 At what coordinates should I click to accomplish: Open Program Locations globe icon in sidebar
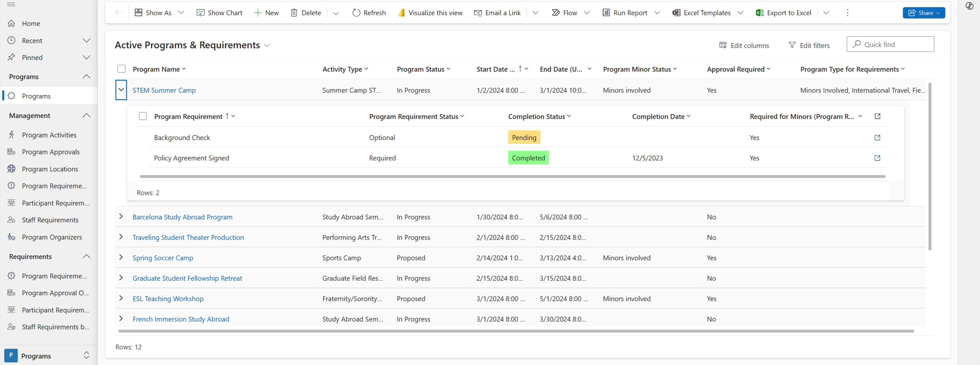pos(11,169)
